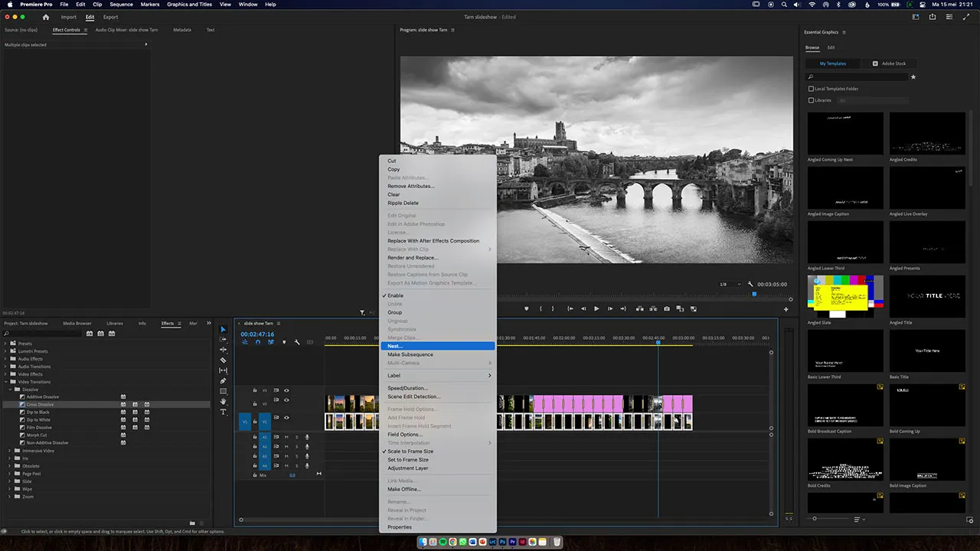Expand the Lumetri Presets folder

click(6, 351)
